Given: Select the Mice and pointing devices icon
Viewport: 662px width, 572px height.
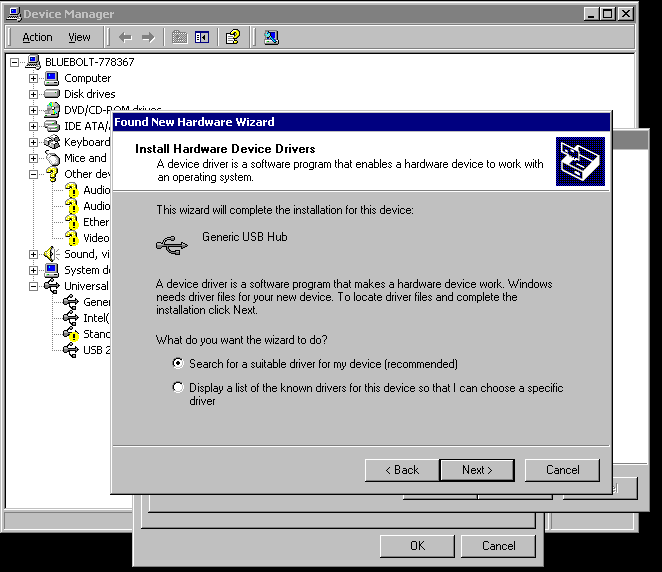Looking at the screenshot, I should click(52, 158).
